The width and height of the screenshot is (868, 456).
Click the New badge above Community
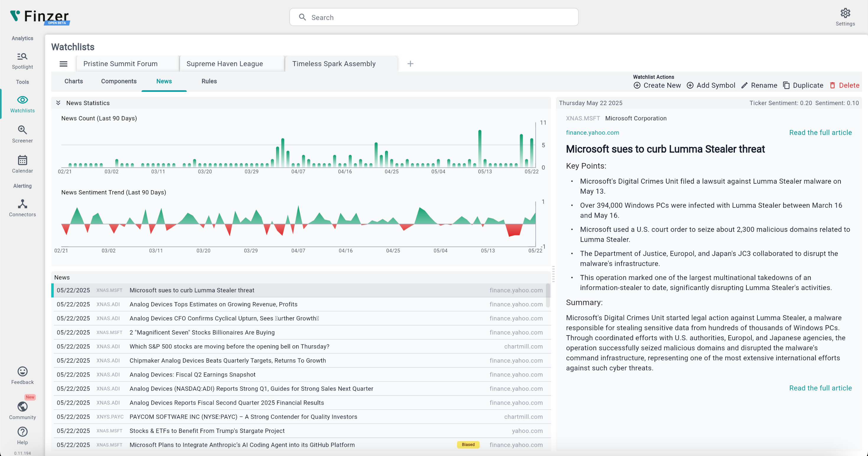pos(30,397)
